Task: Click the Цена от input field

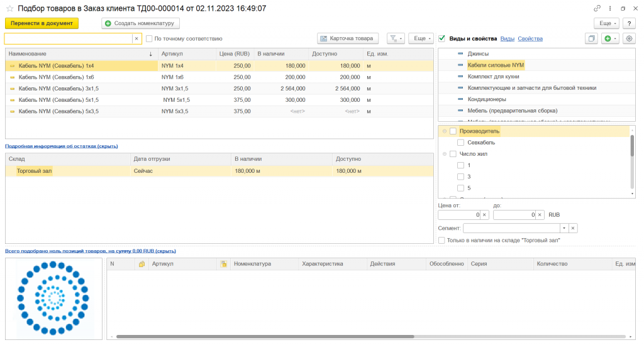Action: pyautogui.click(x=459, y=215)
